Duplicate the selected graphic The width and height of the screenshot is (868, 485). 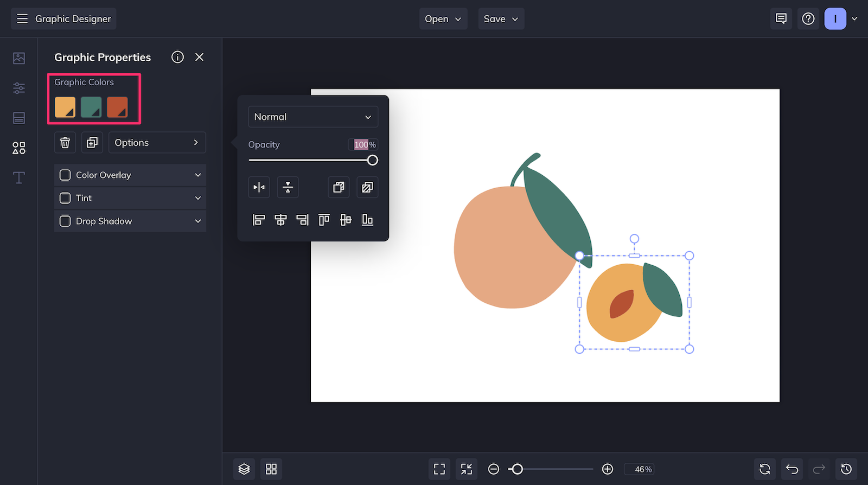click(92, 143)
